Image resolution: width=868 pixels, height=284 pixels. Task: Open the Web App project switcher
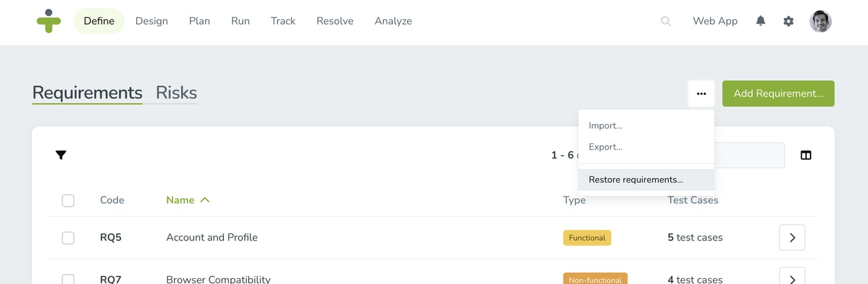click(715, 21)
